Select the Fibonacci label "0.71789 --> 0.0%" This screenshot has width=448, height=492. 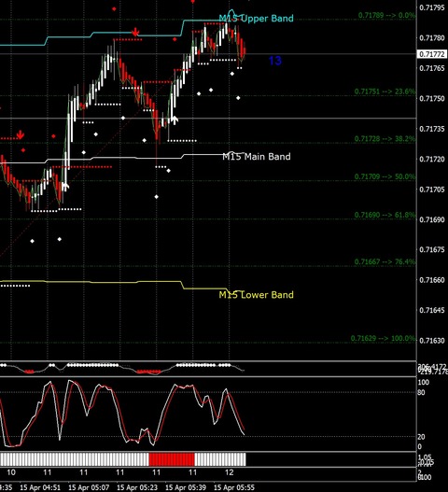pos(386,15)
